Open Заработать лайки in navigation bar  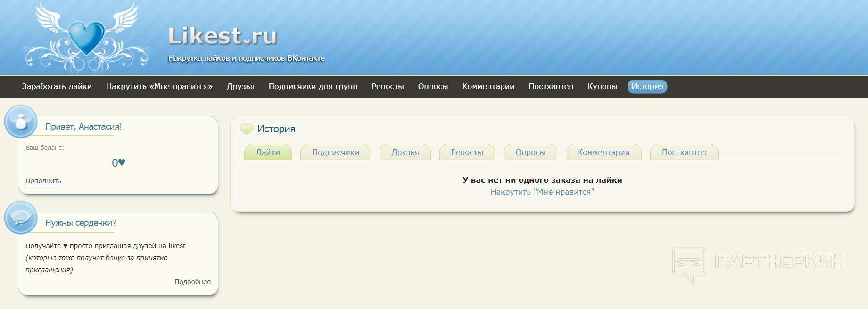(x=57, y=86)
